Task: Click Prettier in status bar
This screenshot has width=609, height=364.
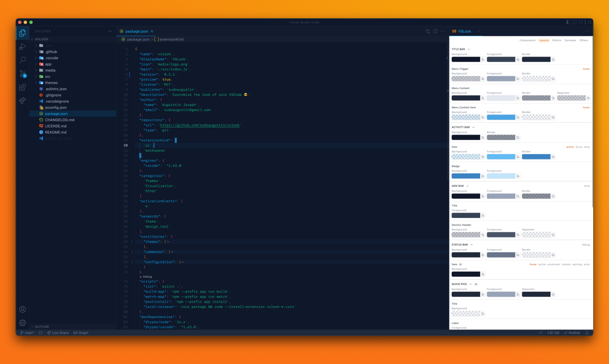Action: 572,332
